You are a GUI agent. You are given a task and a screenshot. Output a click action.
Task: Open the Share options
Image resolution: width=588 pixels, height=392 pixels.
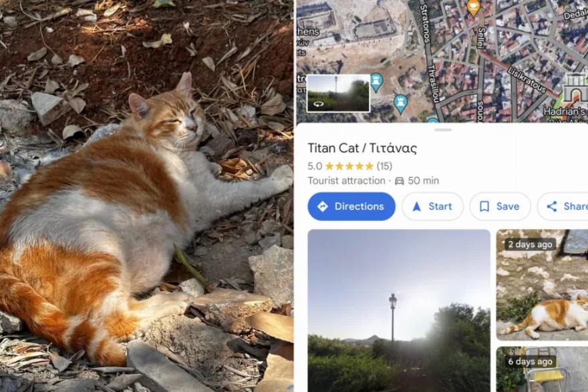[563, 206]
